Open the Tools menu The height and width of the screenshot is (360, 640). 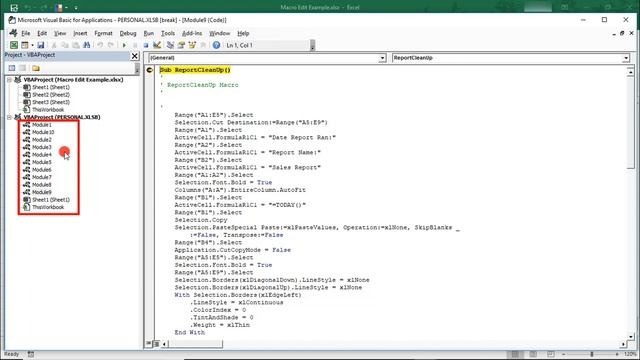tap(168, 33)
